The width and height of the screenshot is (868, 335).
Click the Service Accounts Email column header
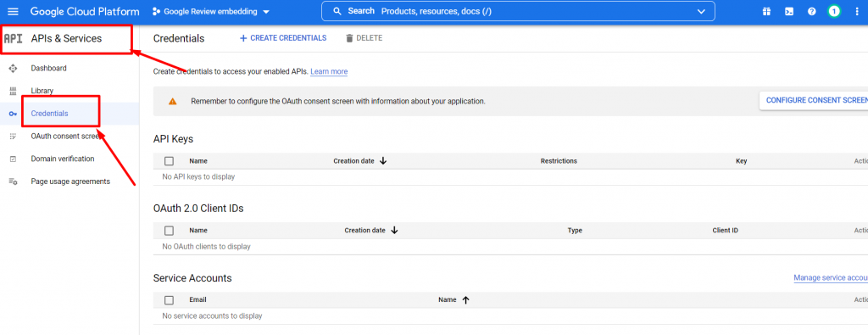tap(198, 300)
